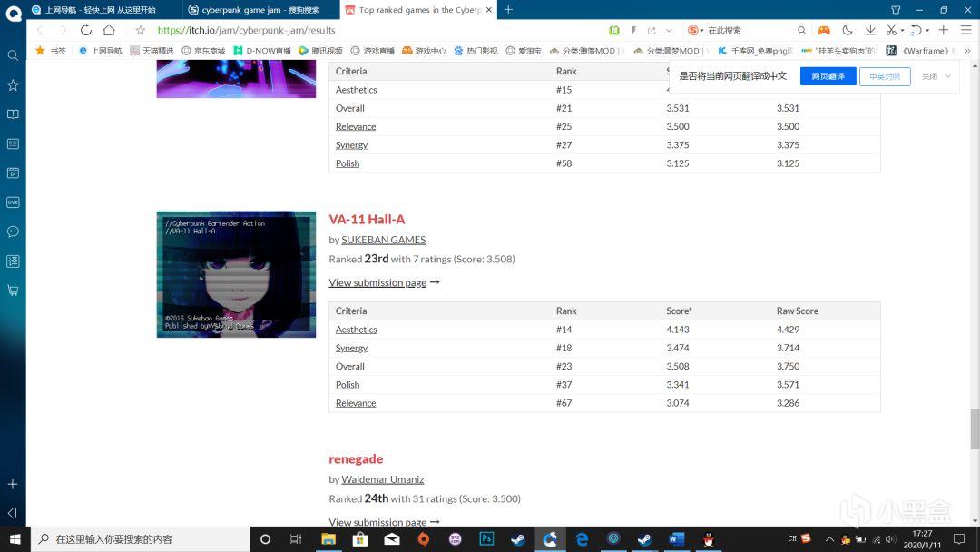Viewport: 980px width, 552px height.
Task: Go to the browser home page icon
Action: (x=109, y=30)
